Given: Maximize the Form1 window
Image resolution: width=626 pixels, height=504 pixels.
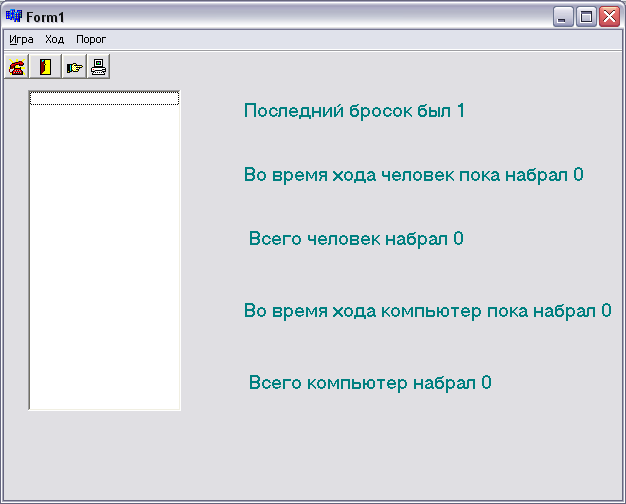Looking at the screenshot, I should (x=586, y=17).
